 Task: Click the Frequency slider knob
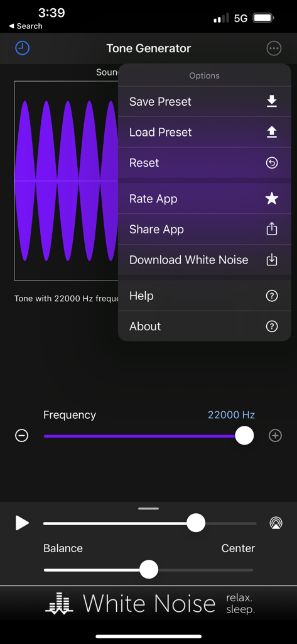[244, 436]
